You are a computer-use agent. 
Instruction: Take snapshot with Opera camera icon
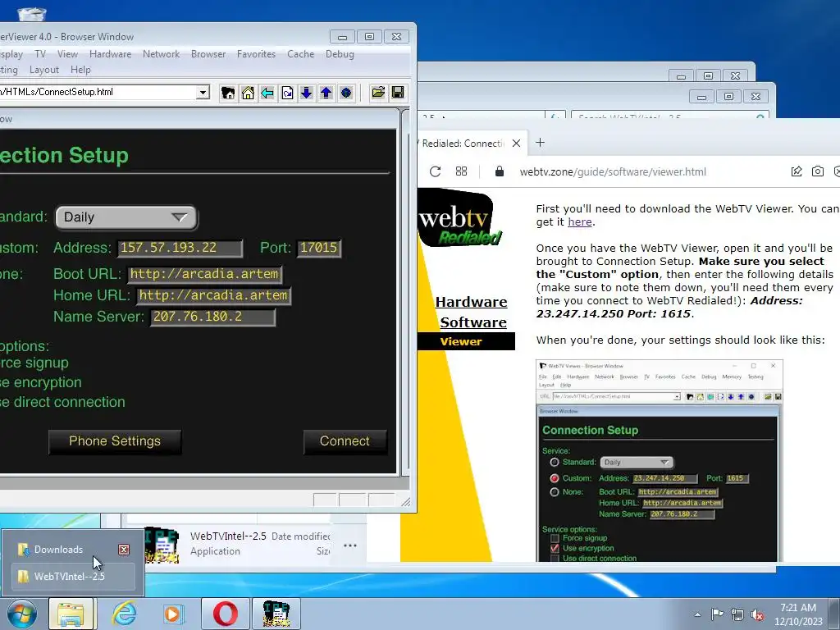pos(818,171)
